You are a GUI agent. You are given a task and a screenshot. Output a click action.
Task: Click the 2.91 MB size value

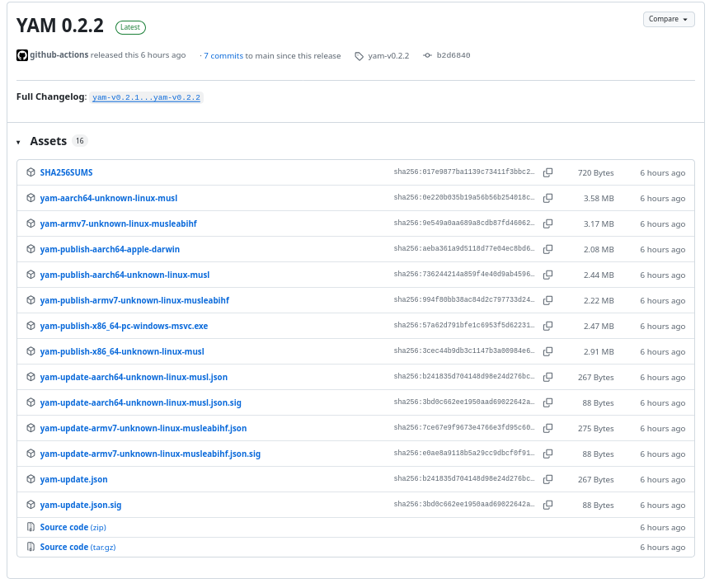coord(599,352)
